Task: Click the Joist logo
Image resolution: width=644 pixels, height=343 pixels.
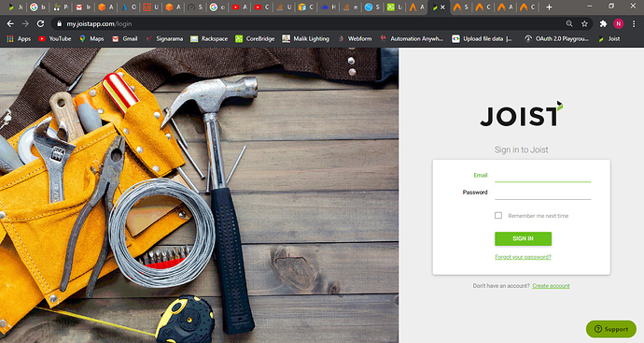Action: pyautogui.click(x=521, y=114)
